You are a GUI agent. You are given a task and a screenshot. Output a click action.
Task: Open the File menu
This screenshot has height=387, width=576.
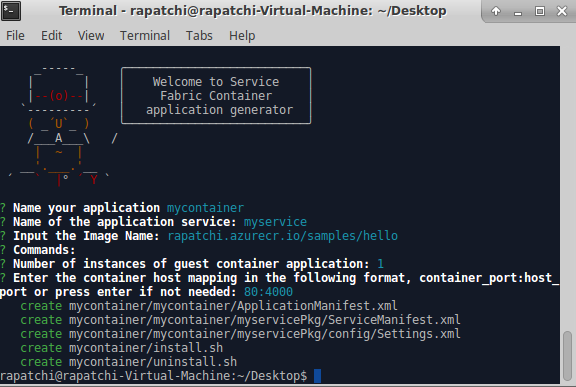pos(15,36)
